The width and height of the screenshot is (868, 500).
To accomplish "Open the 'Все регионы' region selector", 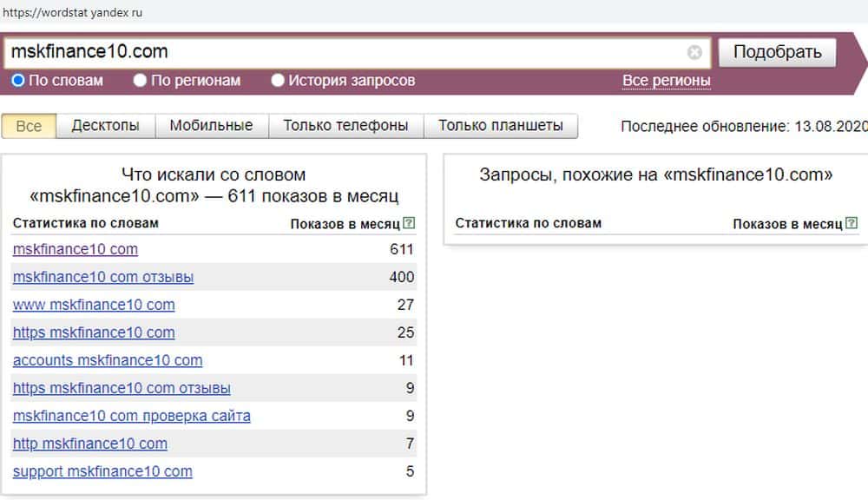I will pos(666,81).
